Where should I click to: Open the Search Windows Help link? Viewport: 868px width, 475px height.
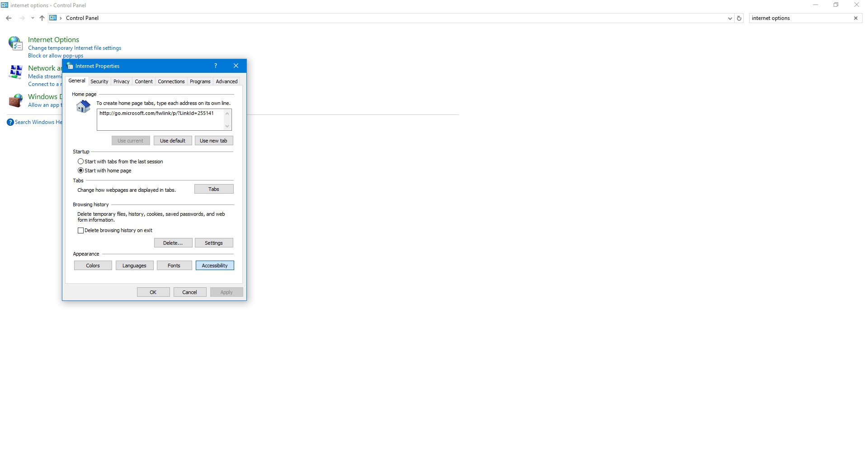(38, 122)
